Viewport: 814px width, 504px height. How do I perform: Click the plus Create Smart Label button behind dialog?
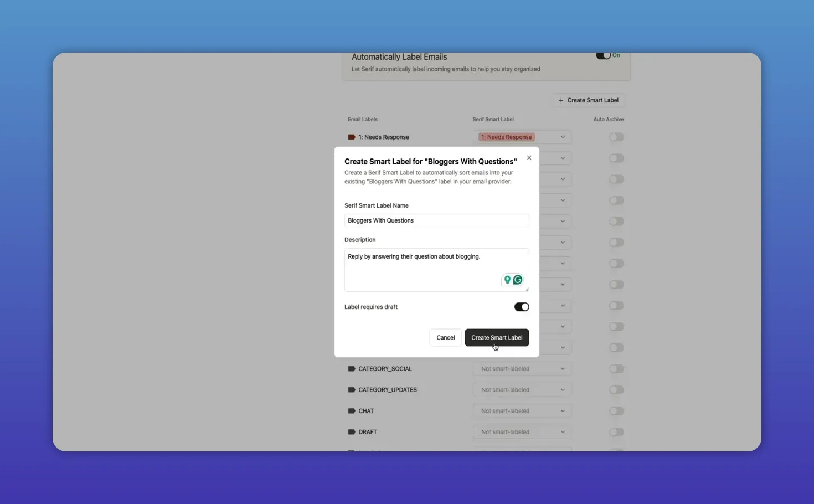pos(588,100)
